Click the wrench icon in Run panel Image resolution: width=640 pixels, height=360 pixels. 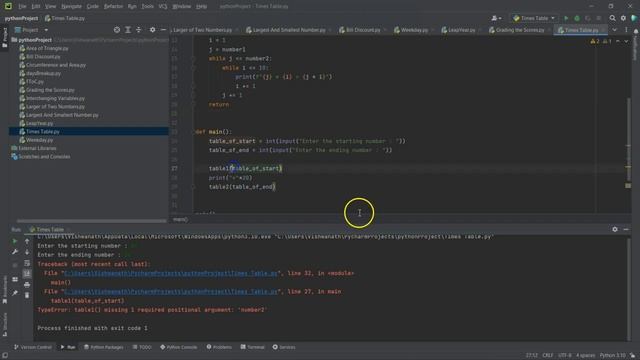click(x=15, y=252)
